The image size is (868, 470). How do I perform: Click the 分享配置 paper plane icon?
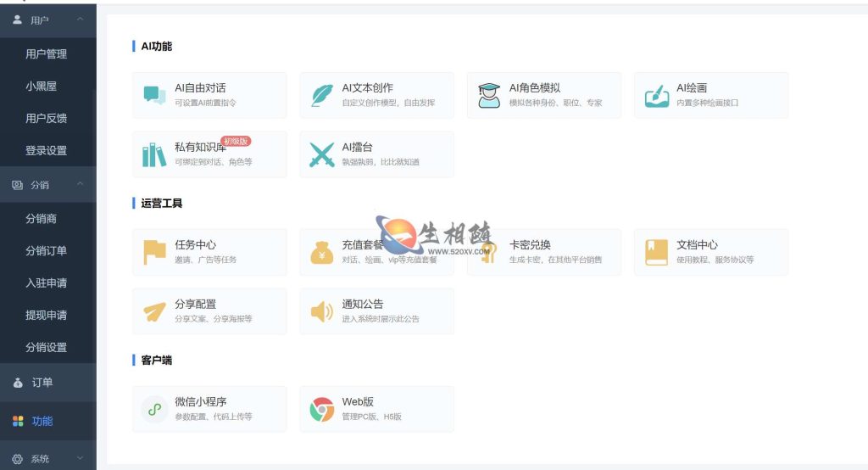click(x=154, y=311)
